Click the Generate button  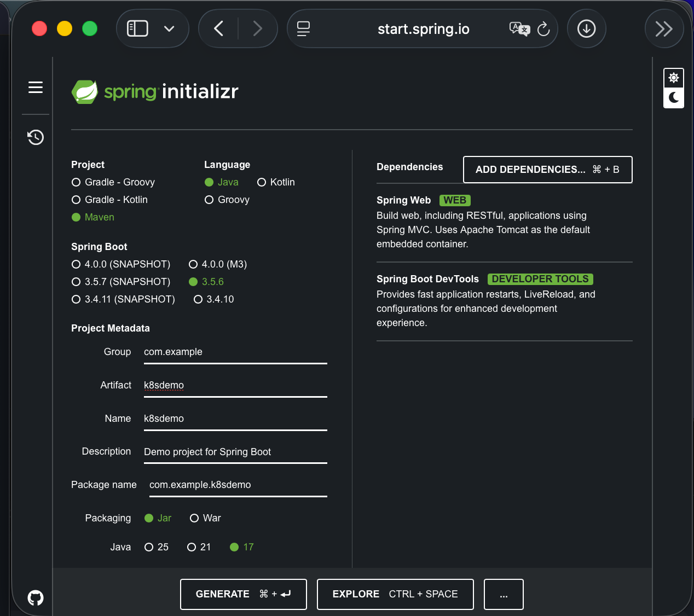243,594
